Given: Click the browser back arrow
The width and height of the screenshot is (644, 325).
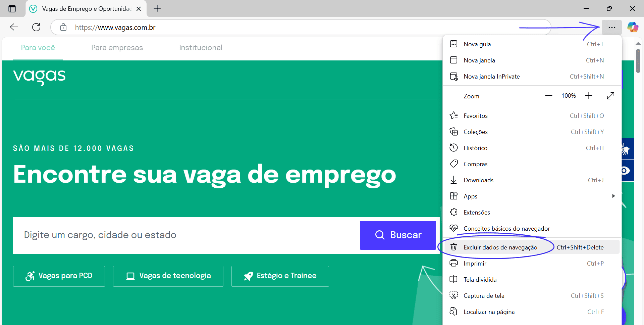Looking at the screenshot, I should pyautogui.click(x=14, y=27).
